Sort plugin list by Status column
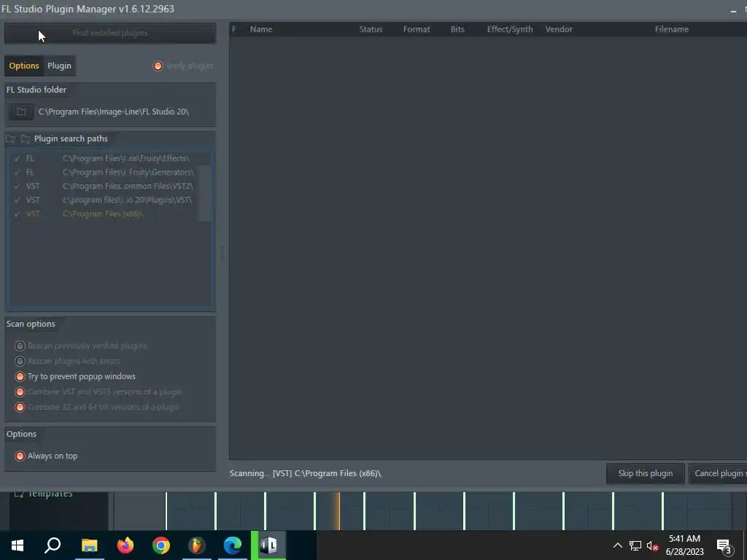This screenshot has height=560, width=747. pyautogui.click(x=371, y=29)
